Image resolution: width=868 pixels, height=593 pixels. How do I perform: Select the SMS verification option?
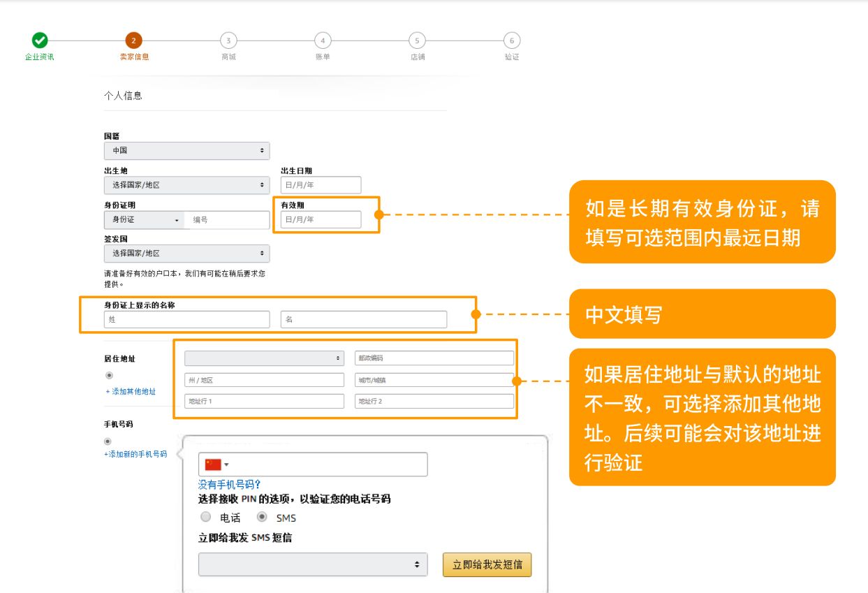click(x=263, y=517)
